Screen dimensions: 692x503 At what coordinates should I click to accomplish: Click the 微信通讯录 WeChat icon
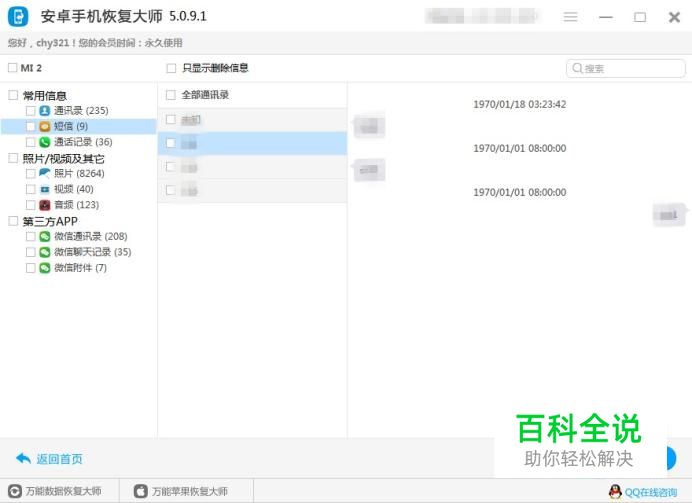coord(45,236)
